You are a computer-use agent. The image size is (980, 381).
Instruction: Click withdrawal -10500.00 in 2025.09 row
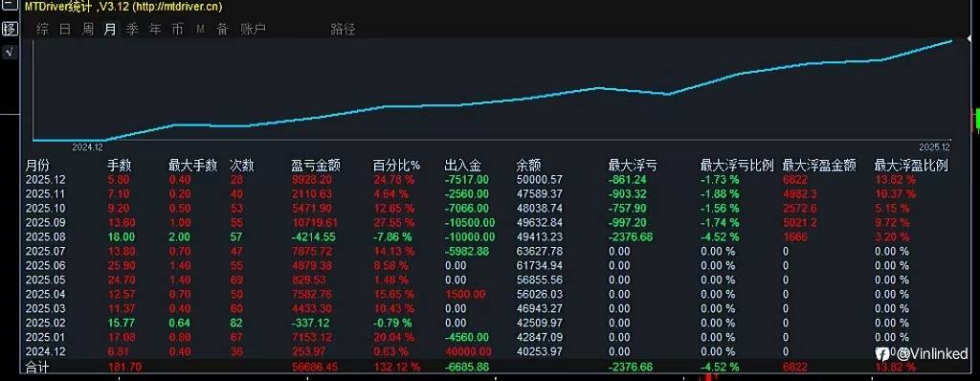[x=470, y=223]
